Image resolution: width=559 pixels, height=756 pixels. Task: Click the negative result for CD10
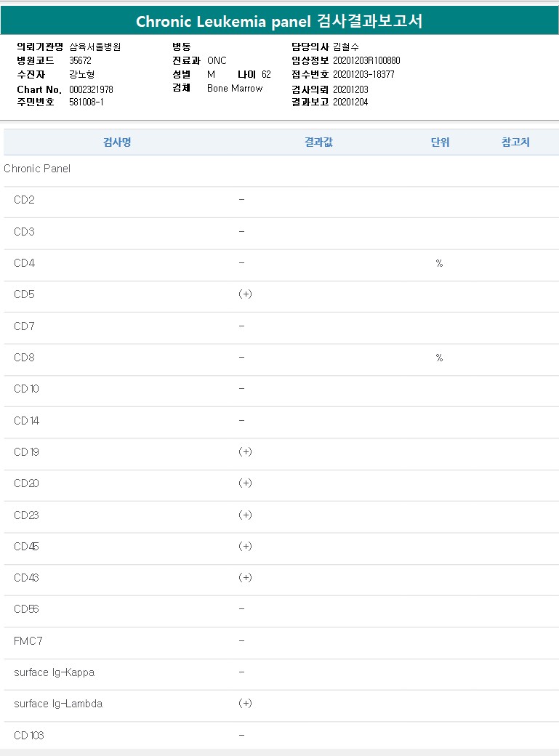241,389
